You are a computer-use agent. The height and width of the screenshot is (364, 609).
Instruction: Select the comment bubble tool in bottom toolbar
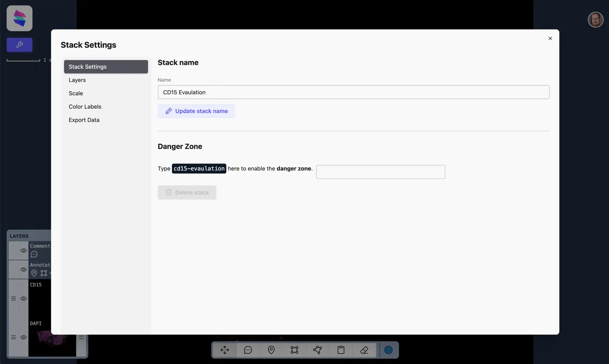pos(248,350)
